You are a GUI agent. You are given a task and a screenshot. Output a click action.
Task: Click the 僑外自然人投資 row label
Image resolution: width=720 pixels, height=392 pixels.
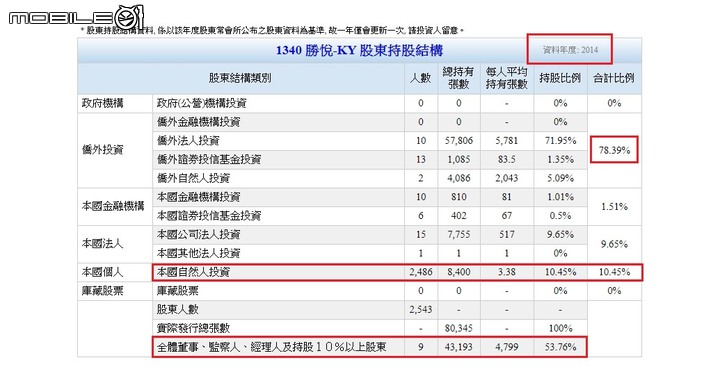193,178
